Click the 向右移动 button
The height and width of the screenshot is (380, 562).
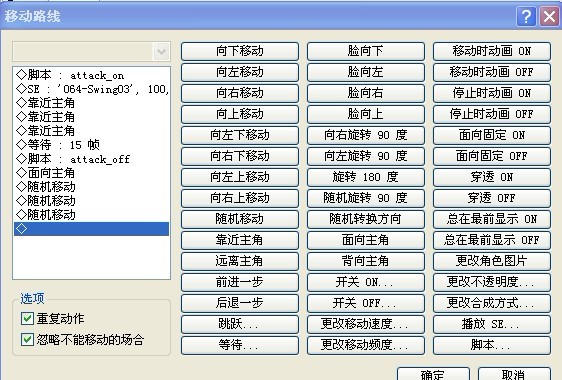tap(240, 93)
